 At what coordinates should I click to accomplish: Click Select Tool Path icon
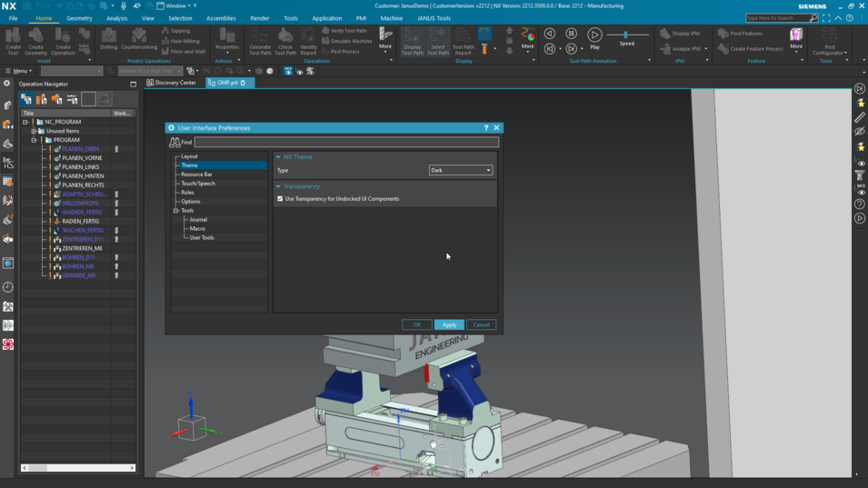pyautogui.click(x=437, y=42)
